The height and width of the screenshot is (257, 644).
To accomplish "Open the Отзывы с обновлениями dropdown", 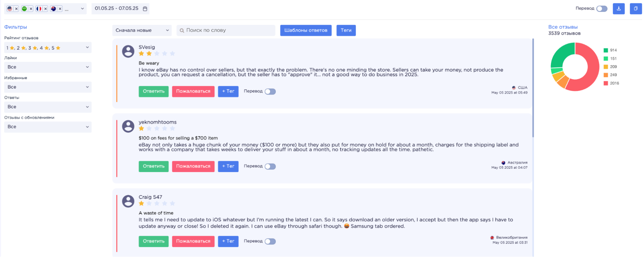I will pyautogui.click(x=48, y=127).
